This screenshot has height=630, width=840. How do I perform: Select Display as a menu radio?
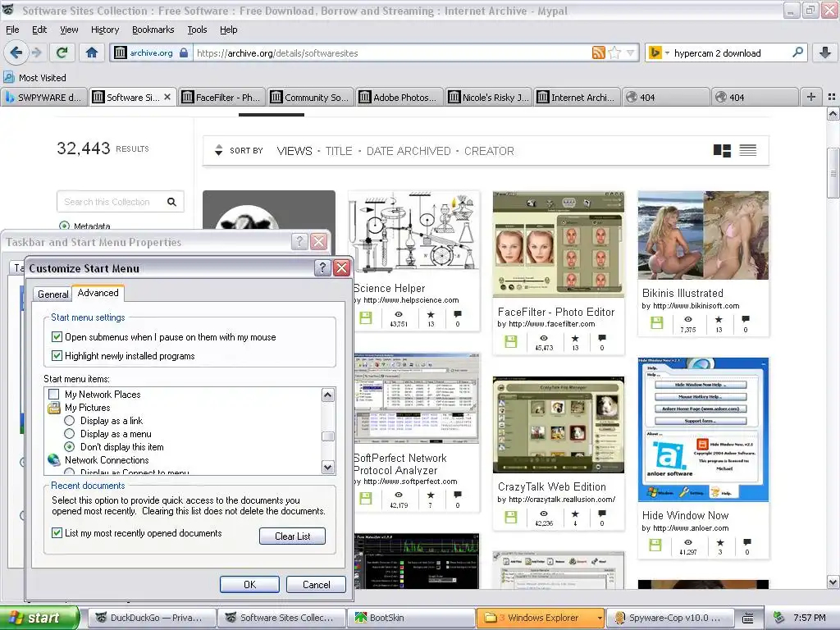pos(69,434)
